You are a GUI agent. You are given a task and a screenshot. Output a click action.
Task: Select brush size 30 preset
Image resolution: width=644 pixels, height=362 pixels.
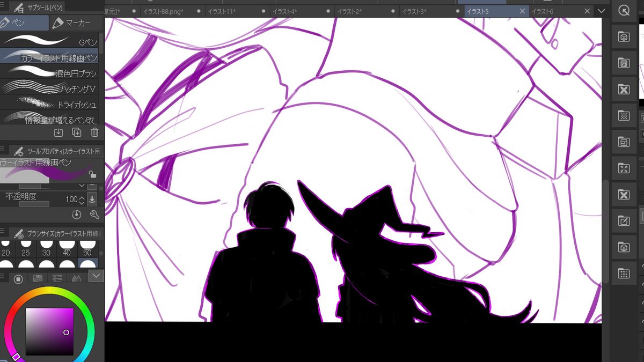(x=46, y=248)
